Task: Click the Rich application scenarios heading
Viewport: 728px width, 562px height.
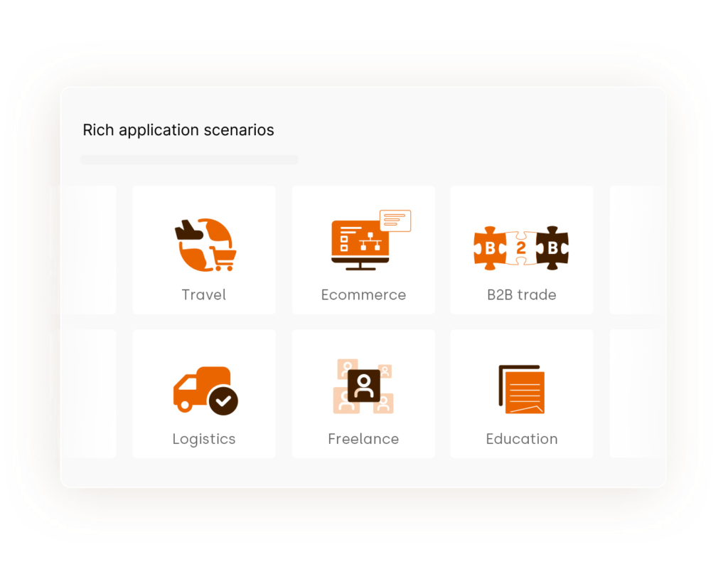Action: click(178, 130)
